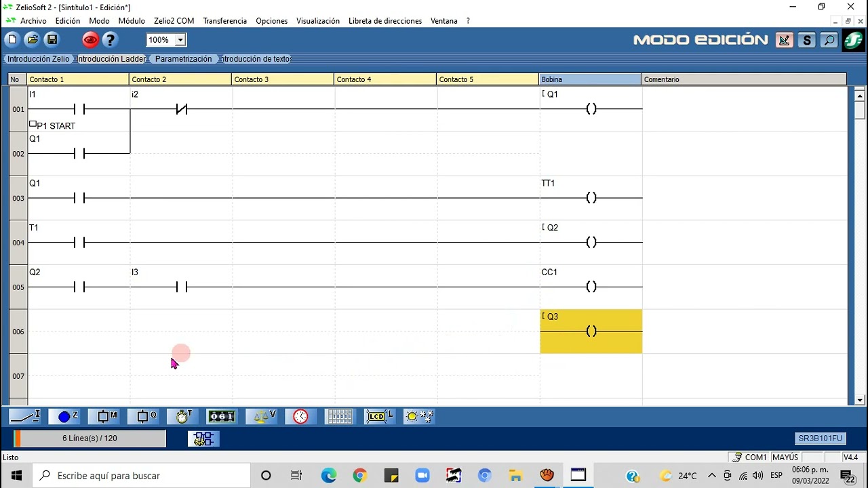Switch to Introducción Ladder tab

111,59
